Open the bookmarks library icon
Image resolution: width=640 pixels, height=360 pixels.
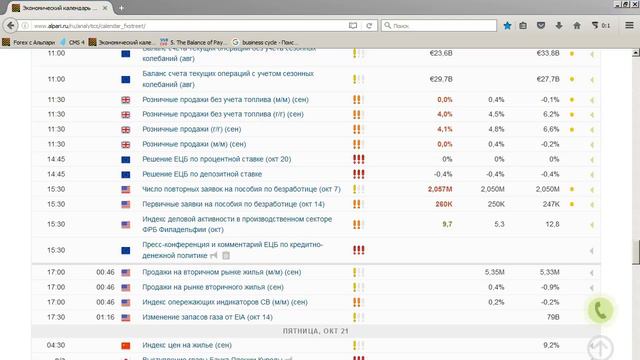(x=523, y=26)
